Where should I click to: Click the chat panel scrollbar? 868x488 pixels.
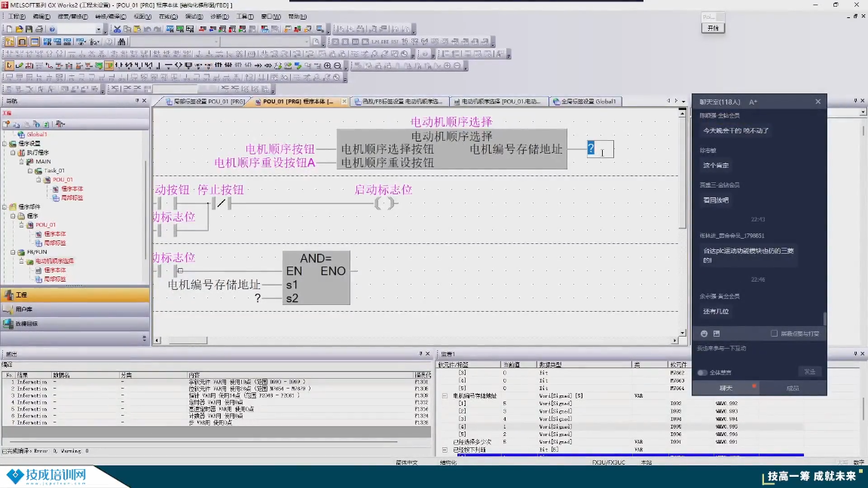tap(824, 319)
